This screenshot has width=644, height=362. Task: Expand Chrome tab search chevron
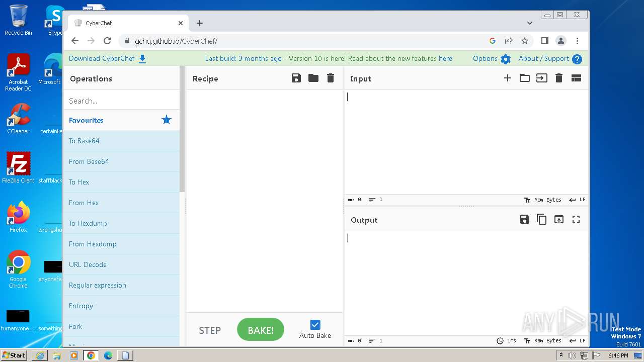click(530, 23)
